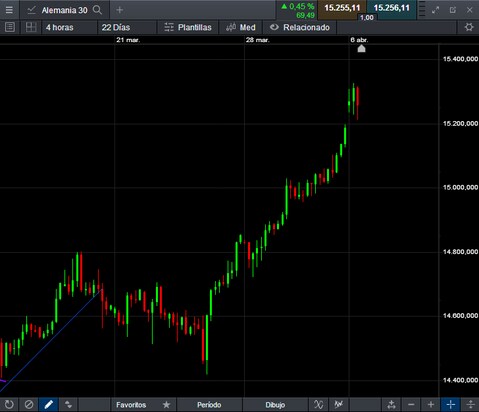479x412 pixels.
Task: Open the chart settings gear
Action: [469, 27]
